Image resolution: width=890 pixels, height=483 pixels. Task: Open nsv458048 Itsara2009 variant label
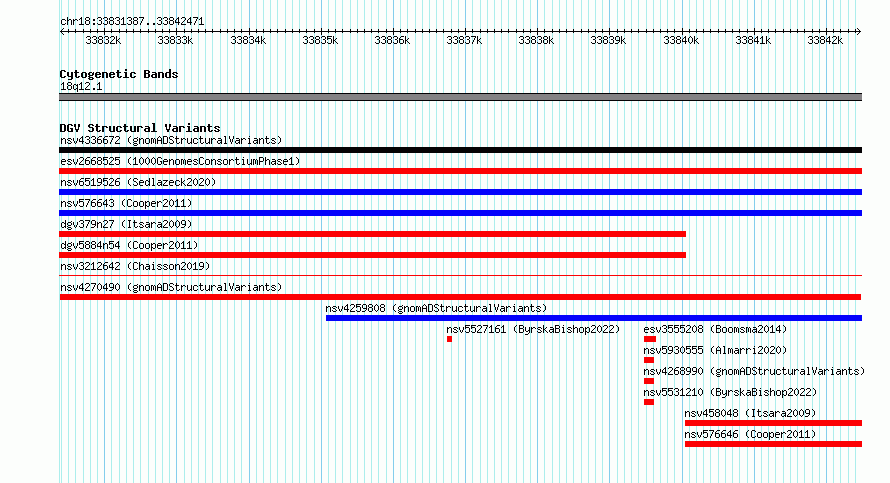(x=750, y=413)
